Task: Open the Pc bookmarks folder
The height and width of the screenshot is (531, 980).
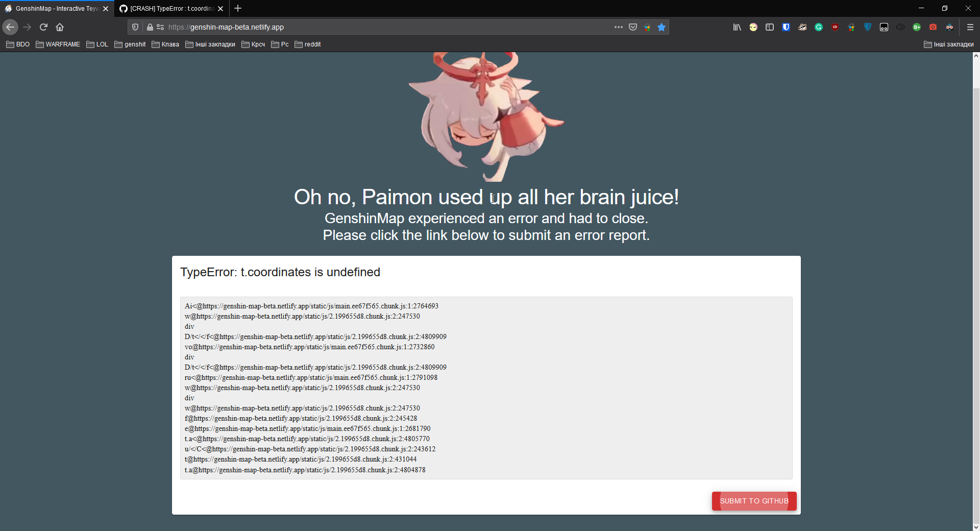Action: pos(280,44)
